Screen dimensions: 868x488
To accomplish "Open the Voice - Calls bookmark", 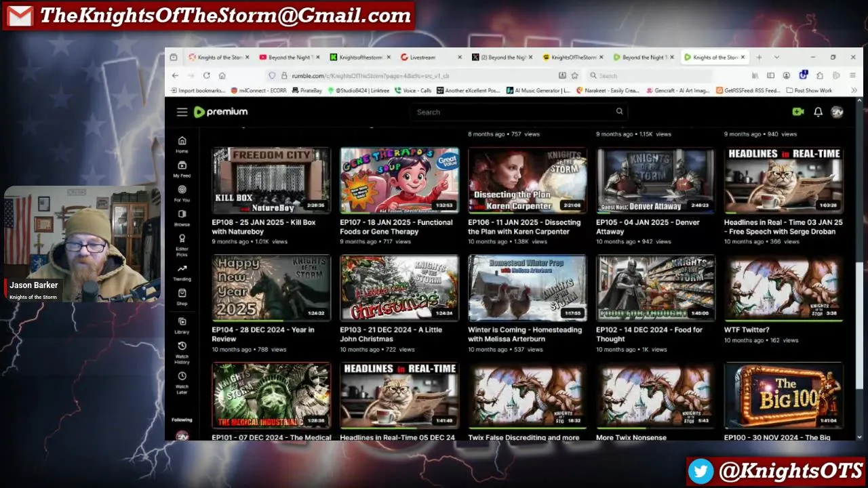I will click(x=413, y=90).
